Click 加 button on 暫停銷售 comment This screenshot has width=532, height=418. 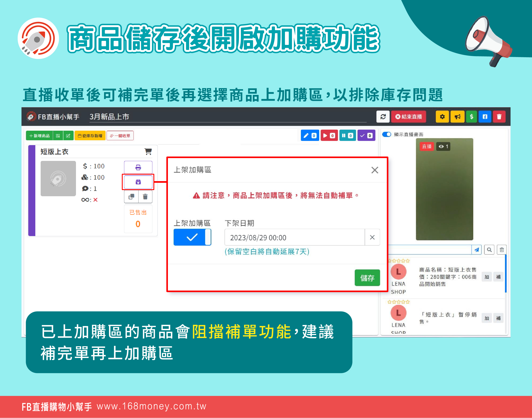click(x=487, y=318)
